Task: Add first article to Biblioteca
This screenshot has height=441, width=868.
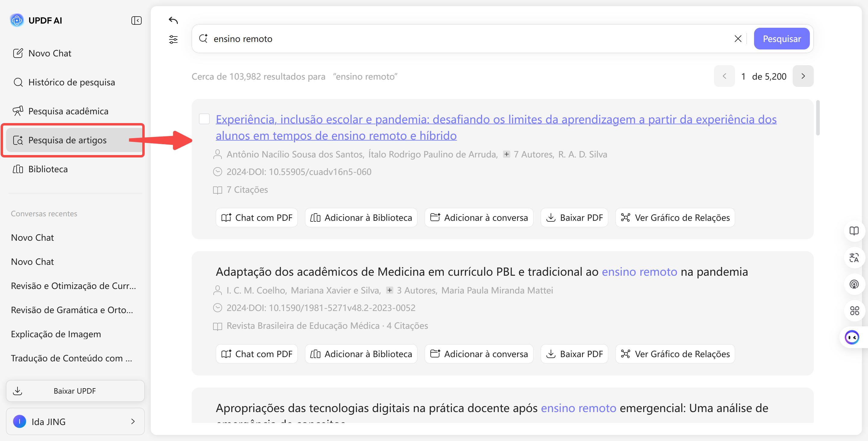Action: click(x=361, y=217)
